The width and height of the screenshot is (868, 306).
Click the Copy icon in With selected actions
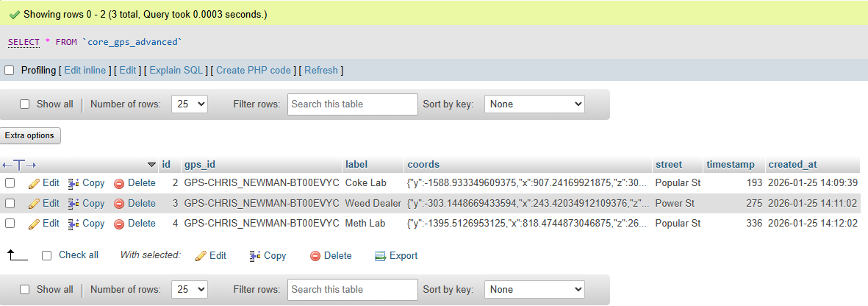255,256
